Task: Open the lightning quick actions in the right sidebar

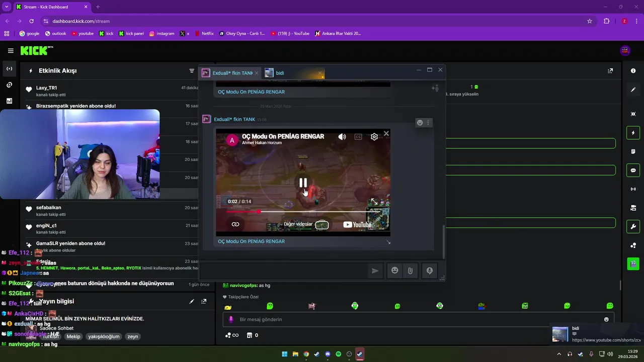Action: click(633, 133)
